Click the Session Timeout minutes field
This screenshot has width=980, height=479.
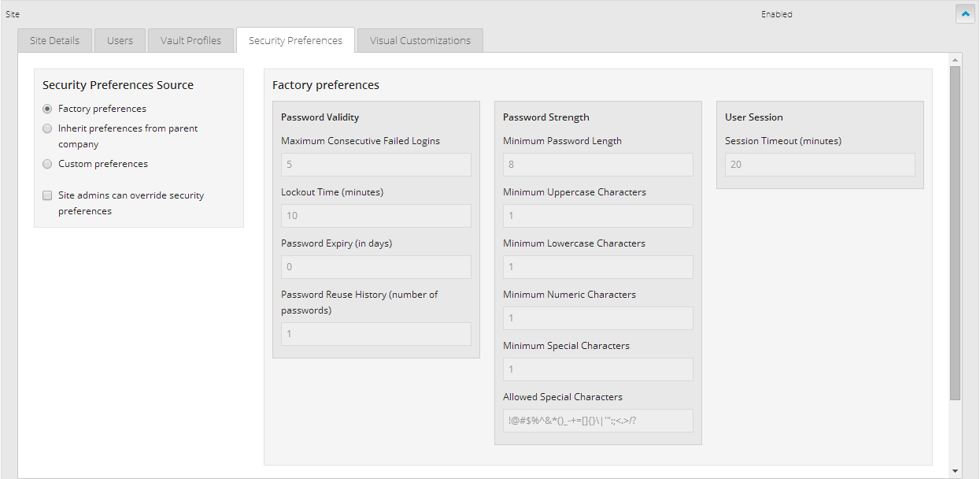(819, 164)
